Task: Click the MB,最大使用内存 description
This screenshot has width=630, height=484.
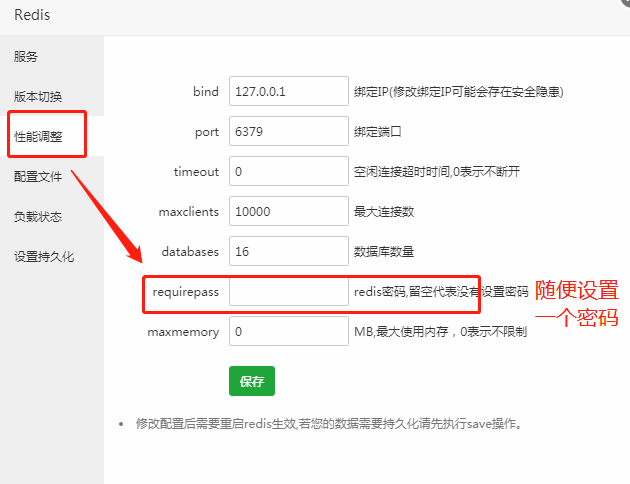Action: [x=440, y=332]
